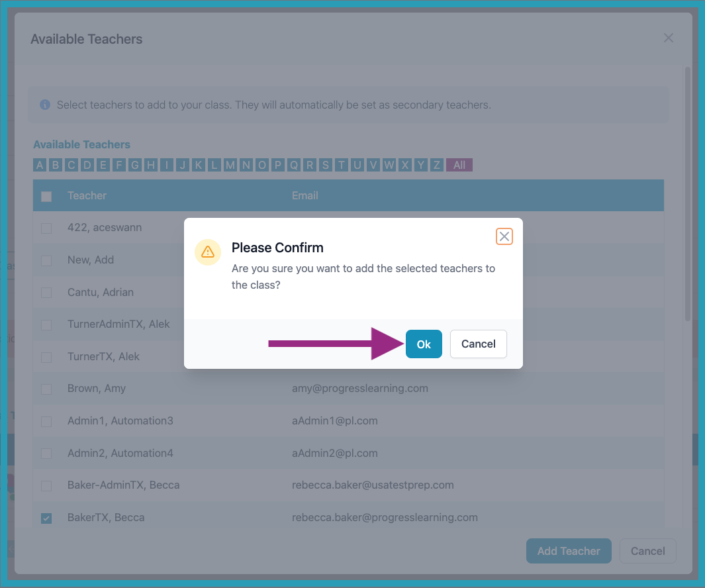Filter teachers by letter N
This screenshot has height=588, width=705.
(x=246, y=165)
